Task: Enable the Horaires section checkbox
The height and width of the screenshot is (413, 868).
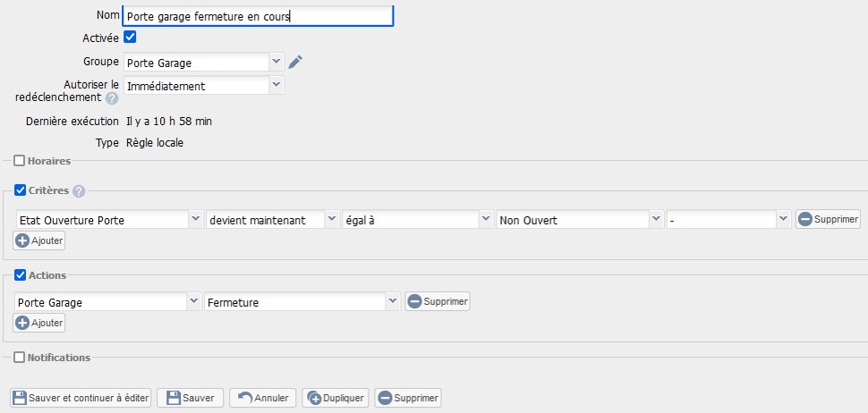Action: 20,161
